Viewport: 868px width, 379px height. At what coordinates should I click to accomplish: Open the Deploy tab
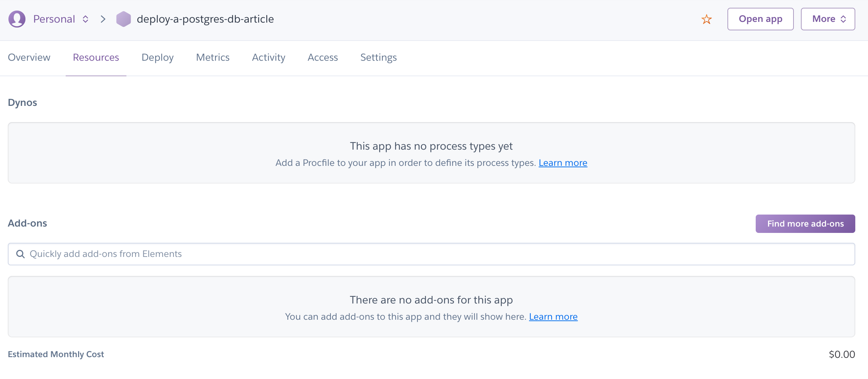coord(157,57)
